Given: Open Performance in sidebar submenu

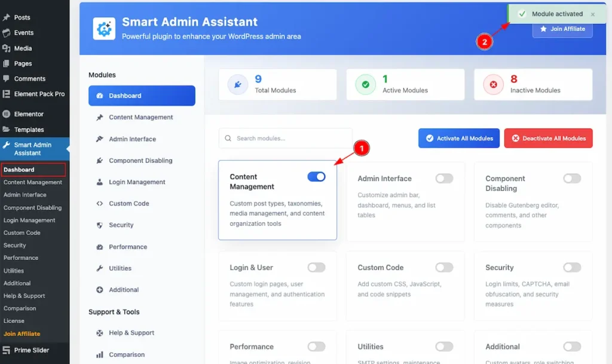Looking at the screenshot, I should click(21, 258).
